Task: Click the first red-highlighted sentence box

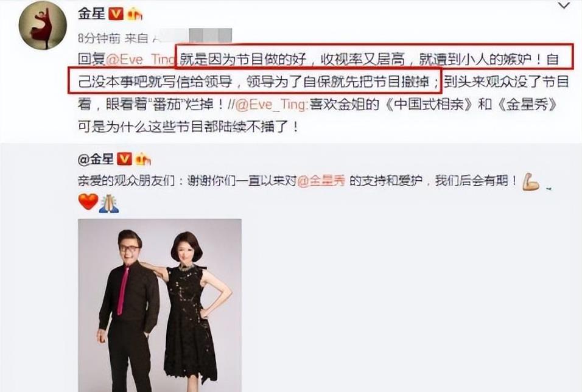Action: 375,57
